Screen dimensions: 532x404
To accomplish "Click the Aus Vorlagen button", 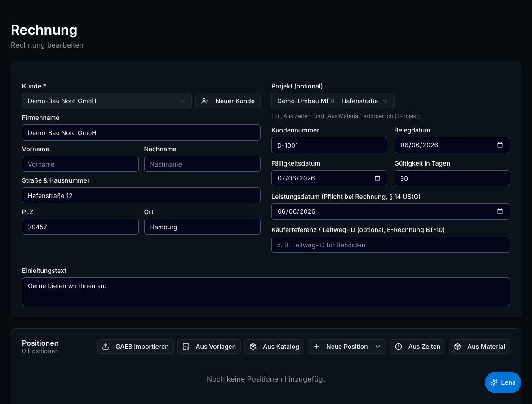I will coord(209,347).
